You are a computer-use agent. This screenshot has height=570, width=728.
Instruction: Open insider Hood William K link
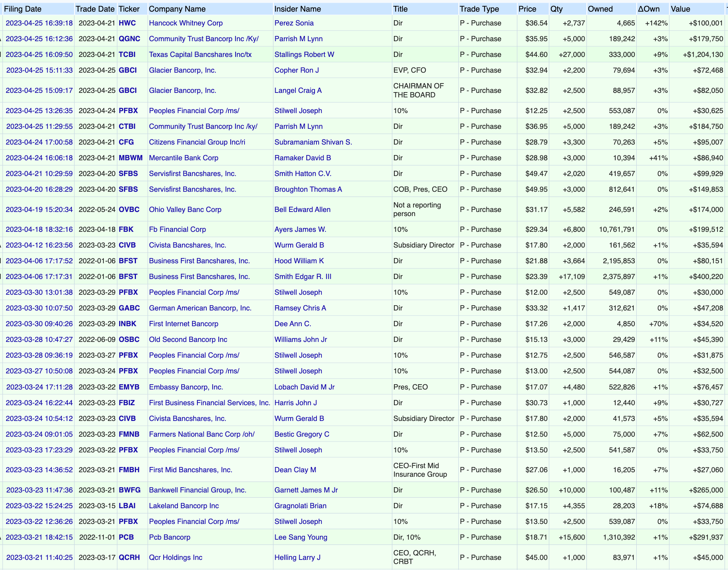coord(299,261)
